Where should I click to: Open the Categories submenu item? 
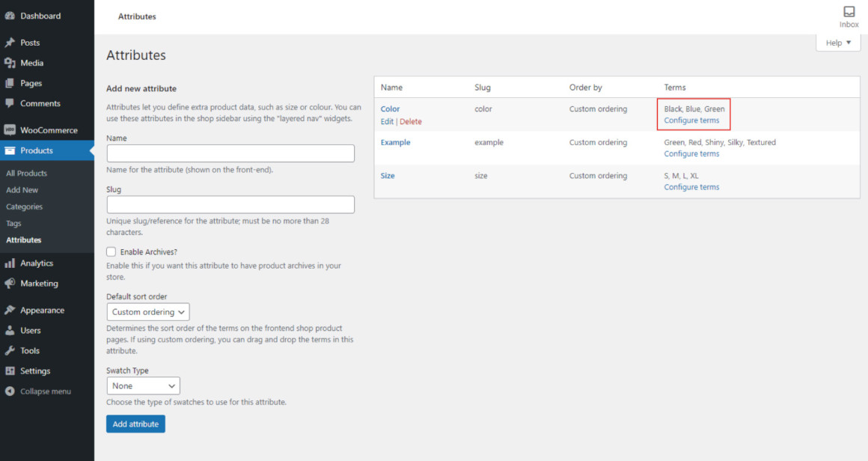click(x=25, y=207)
